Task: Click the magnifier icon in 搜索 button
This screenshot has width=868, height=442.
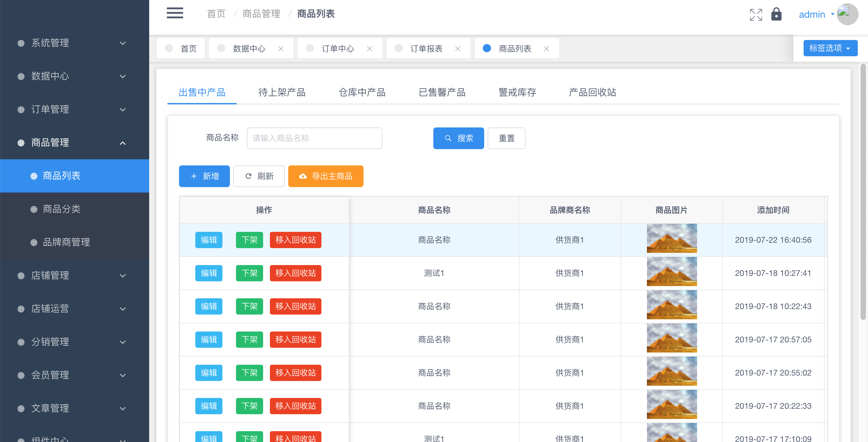Action: point(448,138)
